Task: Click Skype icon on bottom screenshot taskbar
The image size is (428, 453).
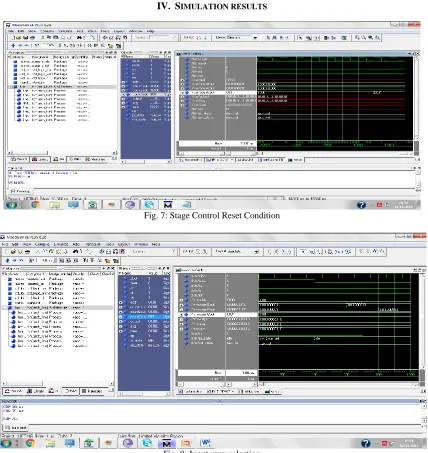Action: tap(147, 443)
